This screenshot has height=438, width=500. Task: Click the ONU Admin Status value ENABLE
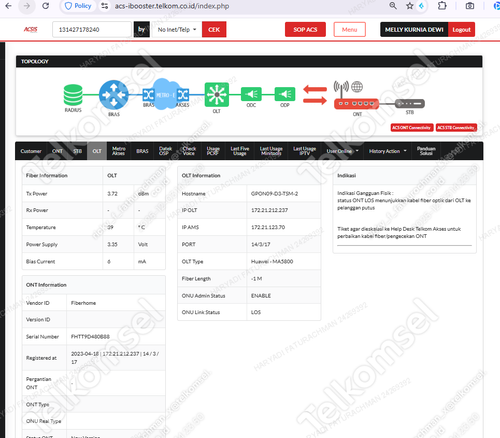click(x=261, y=296)
